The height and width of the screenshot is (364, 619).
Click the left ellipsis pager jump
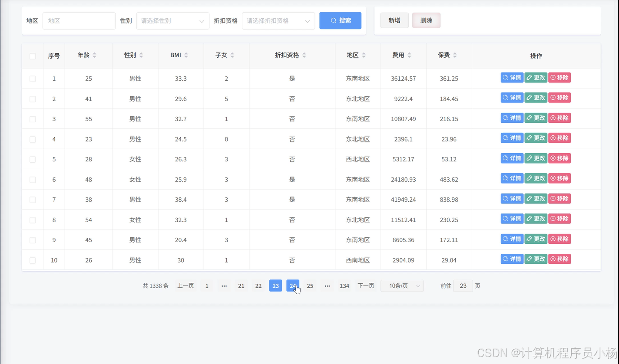coord(224,286)
